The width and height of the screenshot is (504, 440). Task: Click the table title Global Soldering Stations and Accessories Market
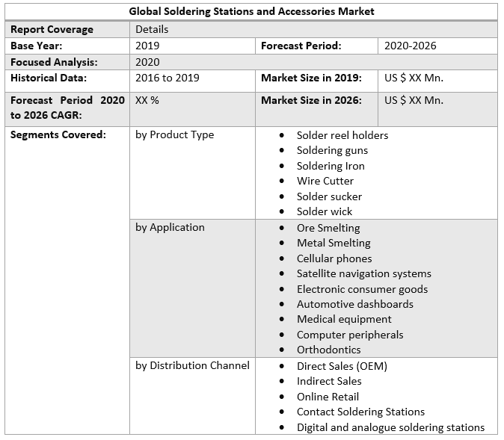tap(251, 11)
